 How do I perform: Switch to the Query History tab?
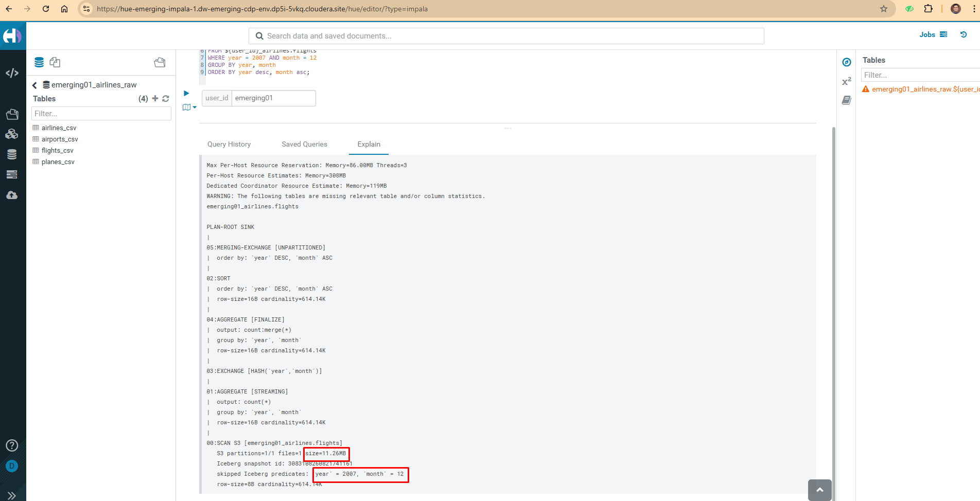(x=229, y=144)
